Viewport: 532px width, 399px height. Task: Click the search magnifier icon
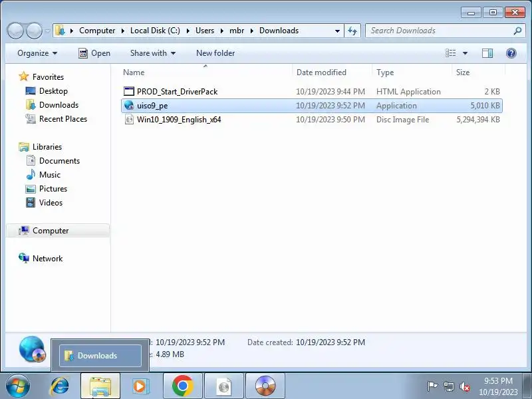point(518,31)
